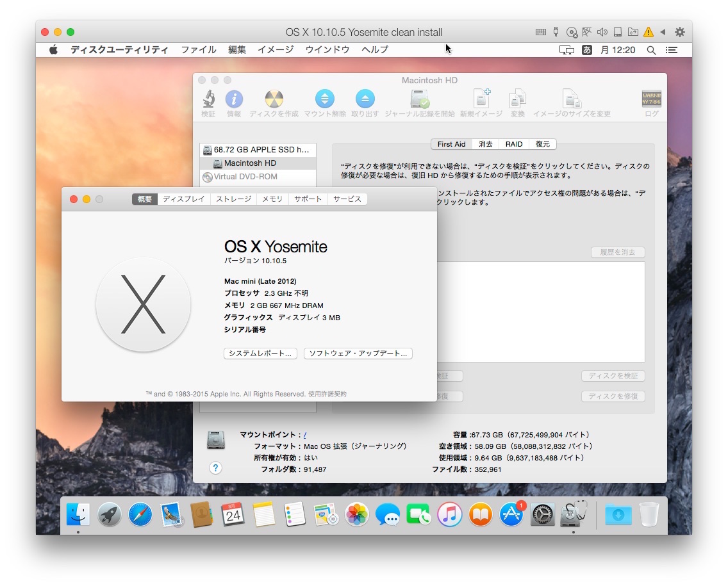Click the 履歴を消去 button
The height and width of the screenshot is (586, 728).
pos(618,252)
